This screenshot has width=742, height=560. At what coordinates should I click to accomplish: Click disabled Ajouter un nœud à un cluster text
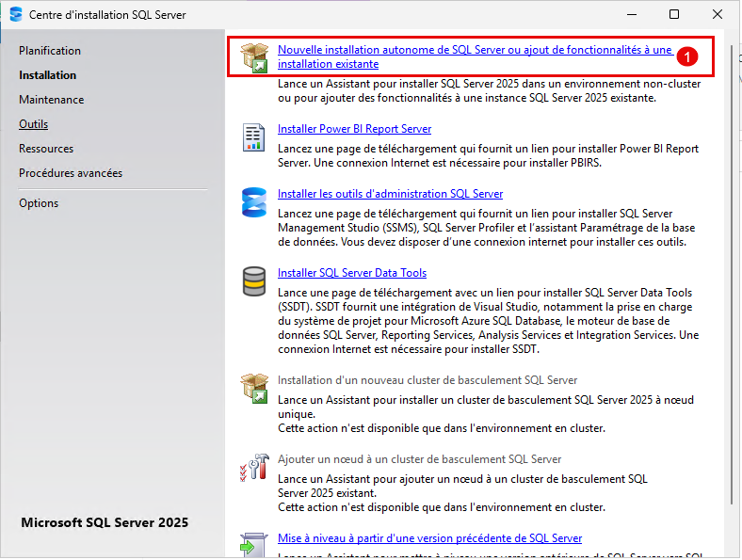click(419, 459)
